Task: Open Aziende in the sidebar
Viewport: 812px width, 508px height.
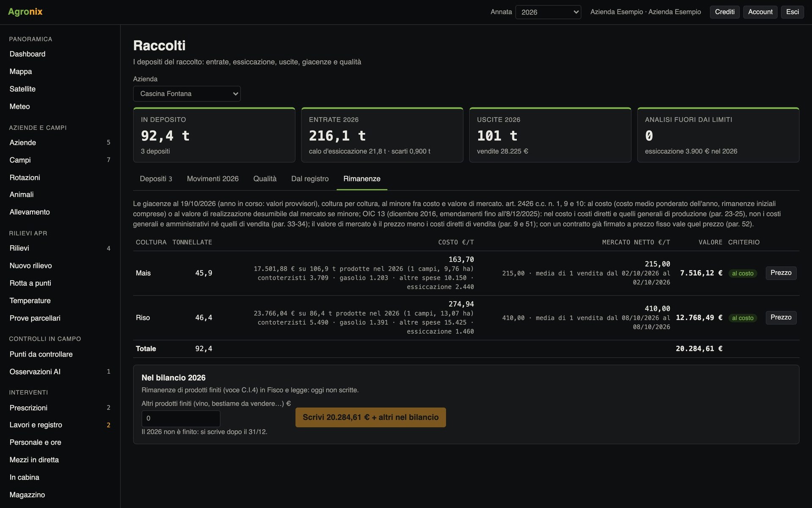Action: [60, 143]
